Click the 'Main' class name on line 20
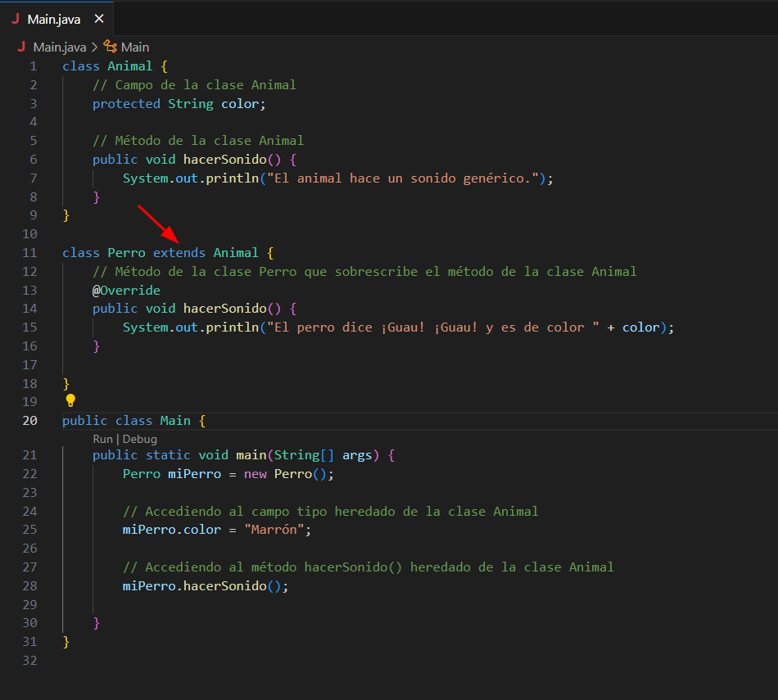Screen dimensions: 778x700 coord(175,421)
